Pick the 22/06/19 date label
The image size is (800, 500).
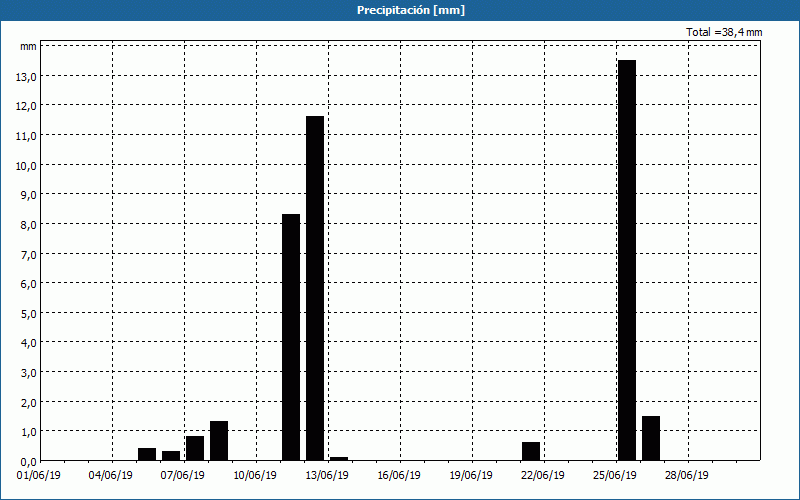coord(543,476)
